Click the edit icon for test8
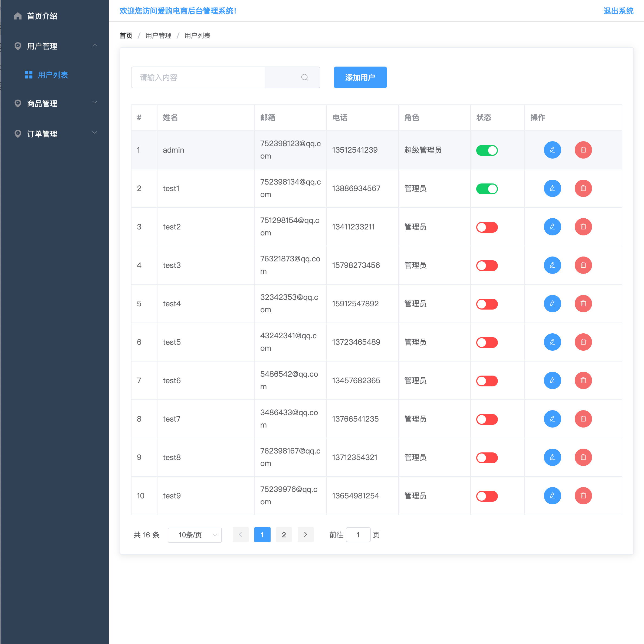Viewport: 644px width, 644px height. coord(552,457)
